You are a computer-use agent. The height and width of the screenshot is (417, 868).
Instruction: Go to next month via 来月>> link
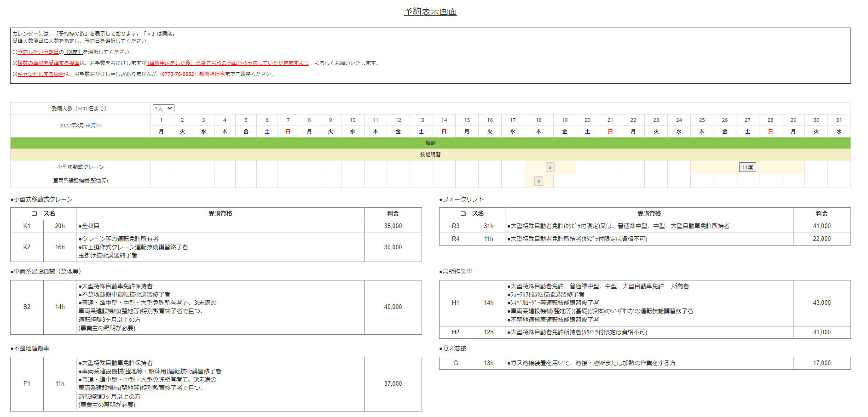[x=93, y=126]
